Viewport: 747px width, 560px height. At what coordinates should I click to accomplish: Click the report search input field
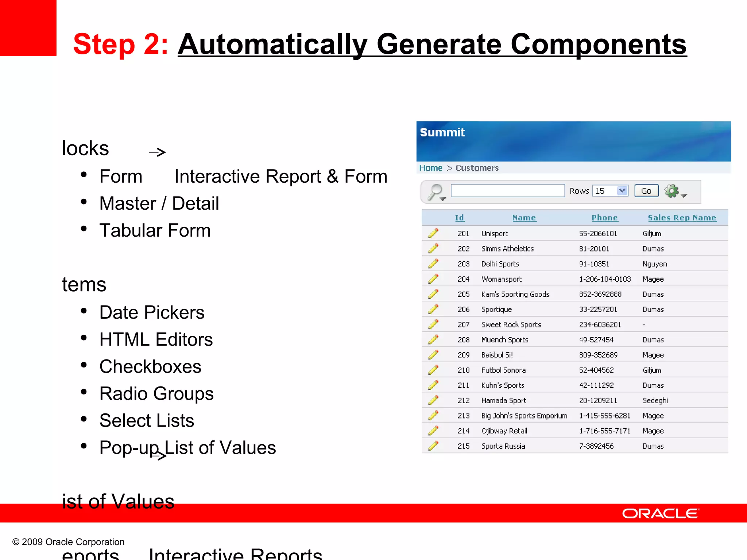tap(508, 191)
